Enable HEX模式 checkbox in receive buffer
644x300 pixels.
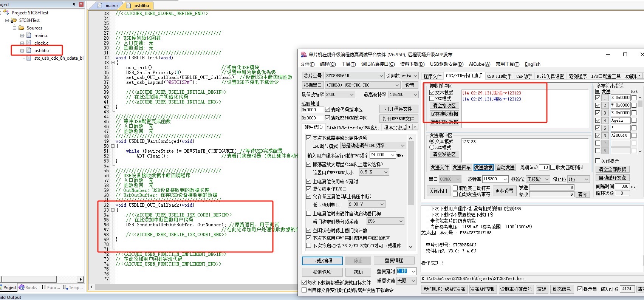tap(432, 99)
